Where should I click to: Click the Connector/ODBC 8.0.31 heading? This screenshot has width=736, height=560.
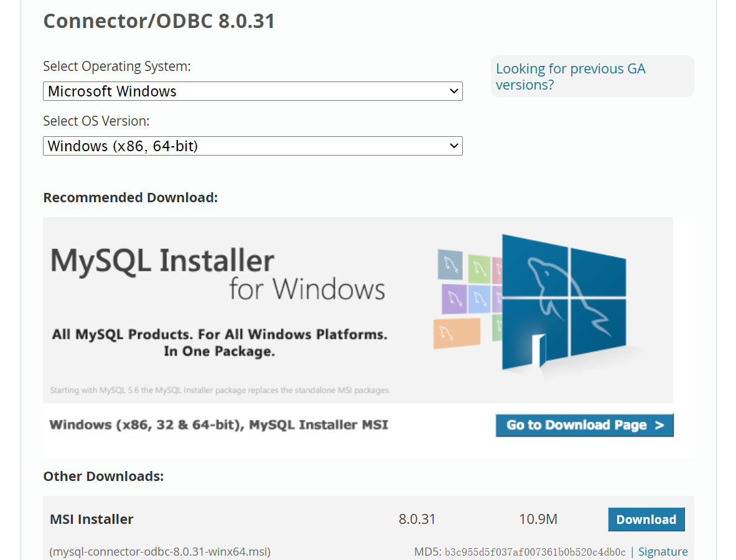tap(159, 21)
